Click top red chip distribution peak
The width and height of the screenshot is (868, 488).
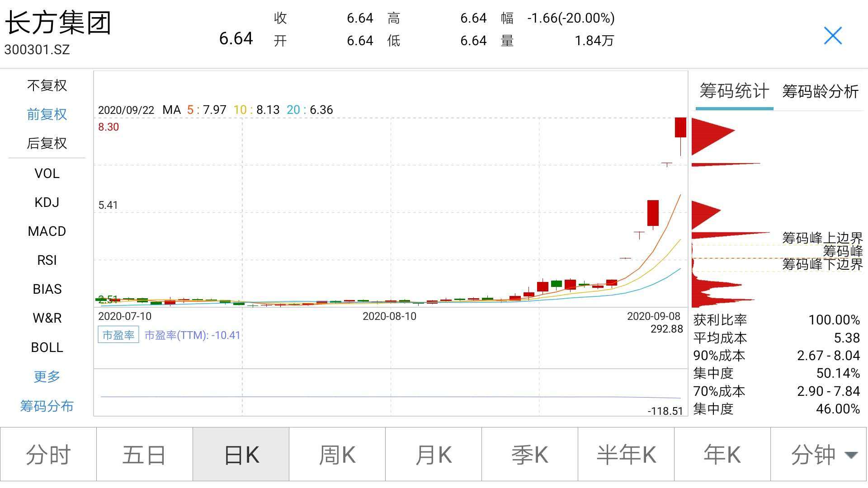click(708, 131)
